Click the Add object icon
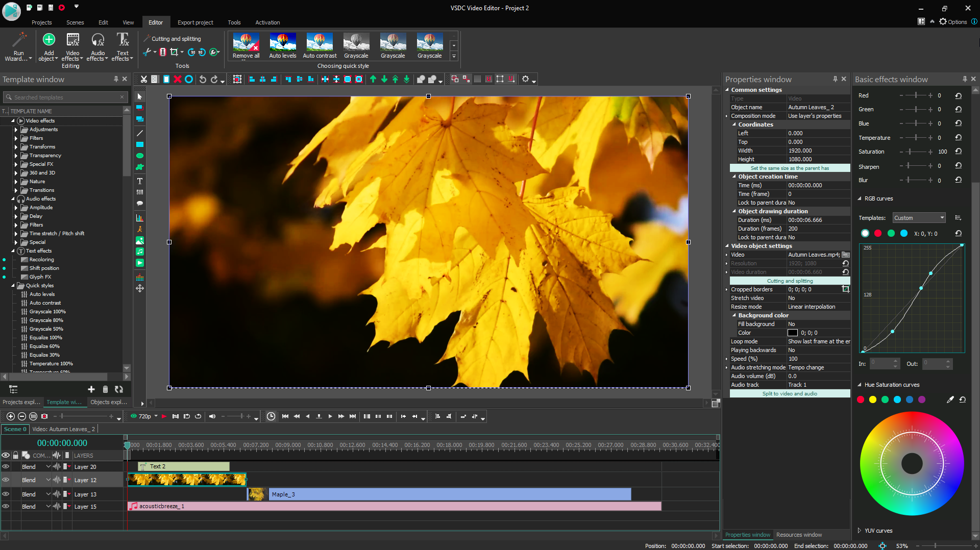This screenshot has width=980, height=550. (48, 40)
